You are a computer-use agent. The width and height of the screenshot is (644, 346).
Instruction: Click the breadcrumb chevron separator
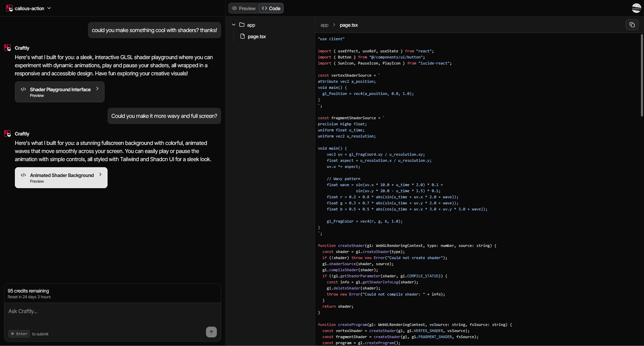coord(334,25)
